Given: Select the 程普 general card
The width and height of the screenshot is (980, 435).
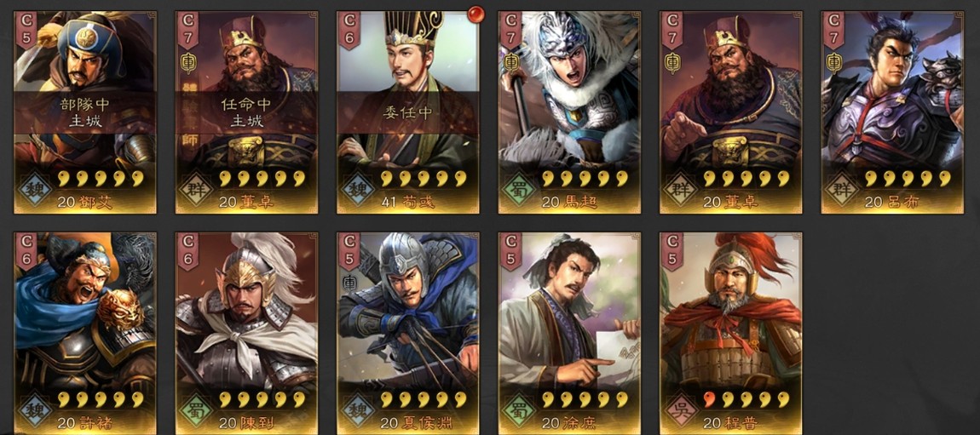Looking at the screenshot, I should (x=730, y=333).
